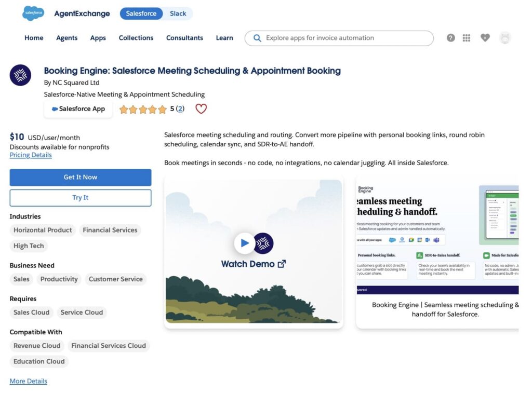This screenshot has width=532, height=393.
Task: Select the Horizontal Product industry tag
Action: pos(43,230)
